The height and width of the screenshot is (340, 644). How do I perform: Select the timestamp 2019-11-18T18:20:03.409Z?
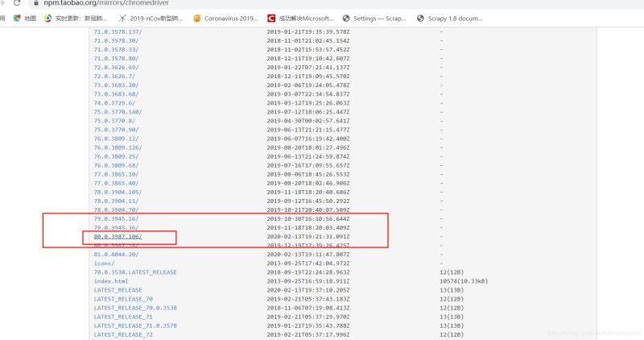click(308, 228)
